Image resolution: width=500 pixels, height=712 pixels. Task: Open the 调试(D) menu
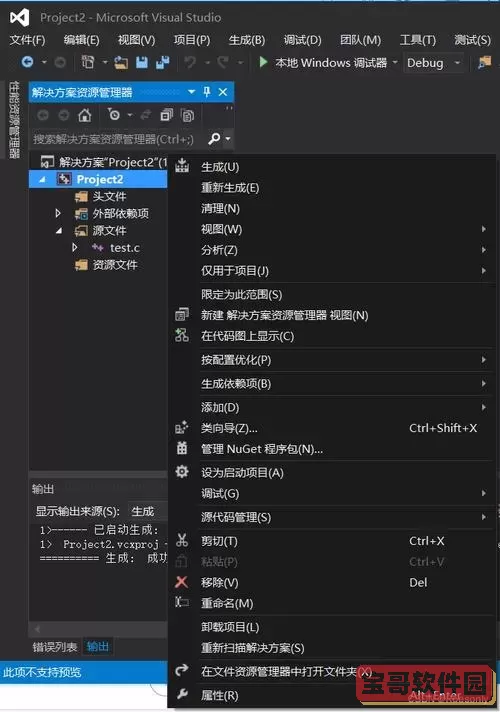[302, 40]
